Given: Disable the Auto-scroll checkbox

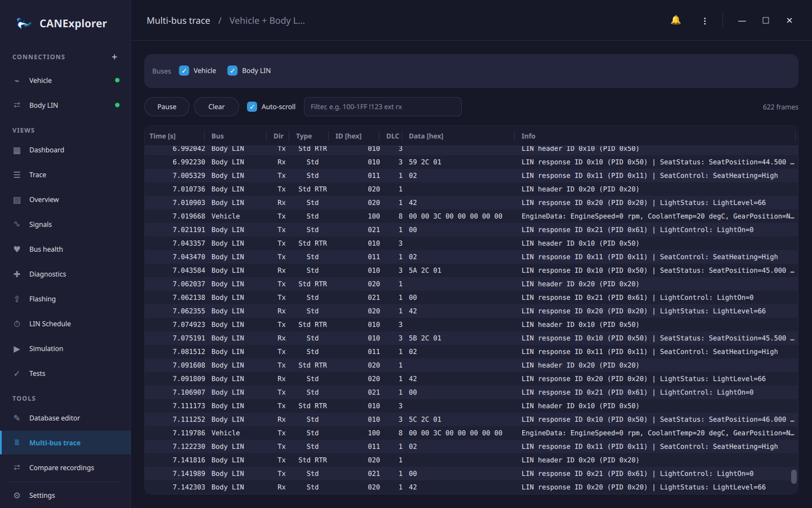Looking at the screenshot, I should coord(252,107).
